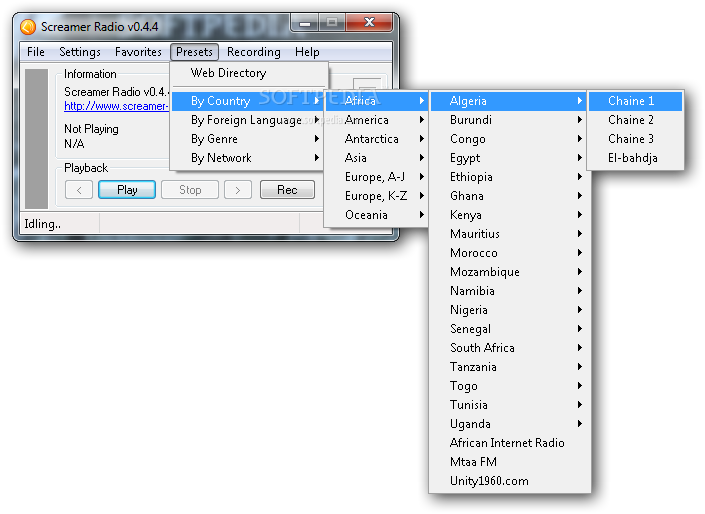
Task: Expand the By Country submenu
Action: (249, 101)
